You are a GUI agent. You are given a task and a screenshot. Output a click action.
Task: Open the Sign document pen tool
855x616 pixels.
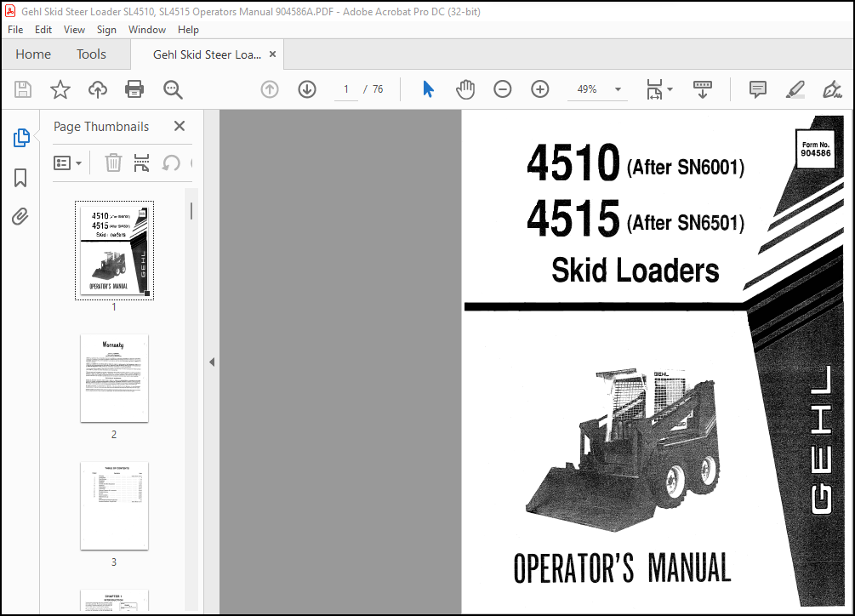832,89
